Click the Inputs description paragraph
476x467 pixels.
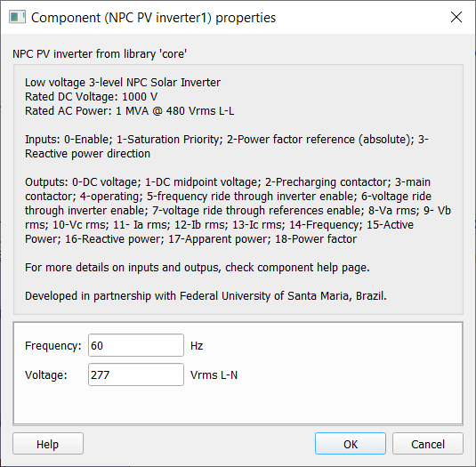tap(227, 146)
